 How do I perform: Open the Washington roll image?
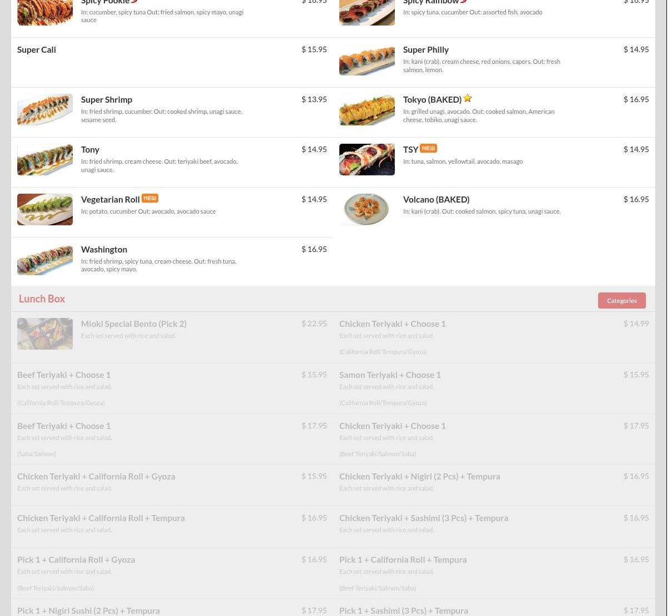[x=45, y=259]
